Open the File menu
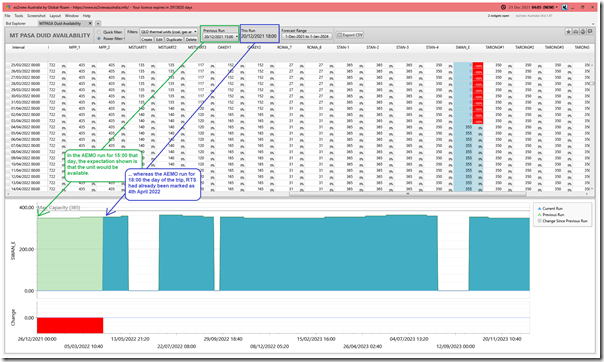604x362 pixels. 8,16
